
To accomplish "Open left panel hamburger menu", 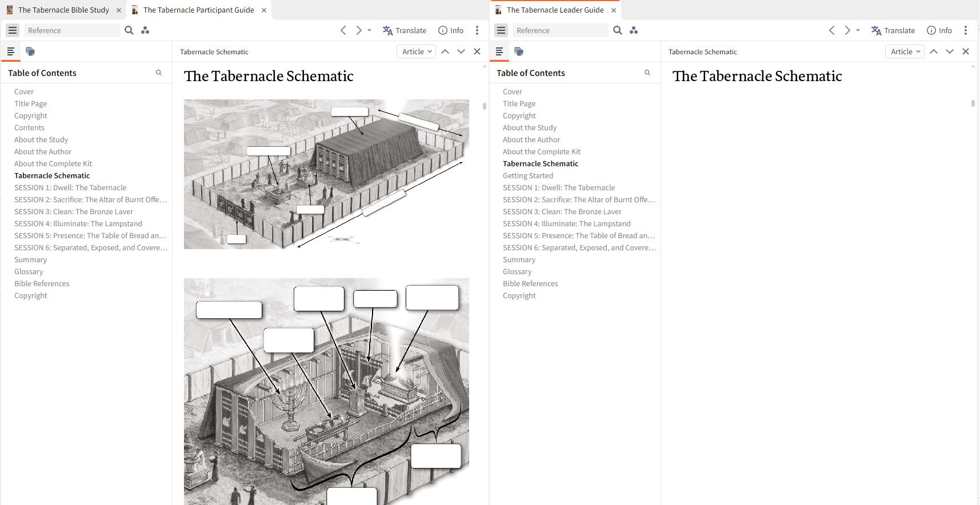I will pyautogui.click(x=13, y=30).
